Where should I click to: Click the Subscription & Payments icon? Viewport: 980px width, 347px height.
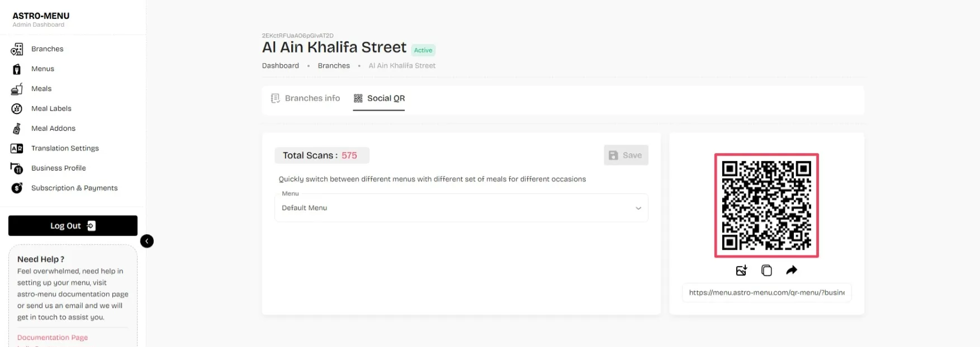click(x=17, y=188)
